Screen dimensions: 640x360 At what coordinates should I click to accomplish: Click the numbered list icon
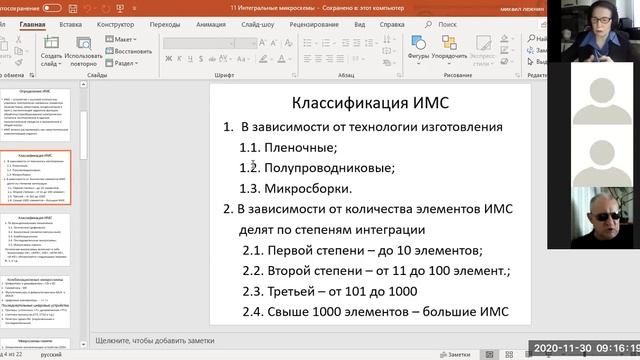(x=326, y=43)
